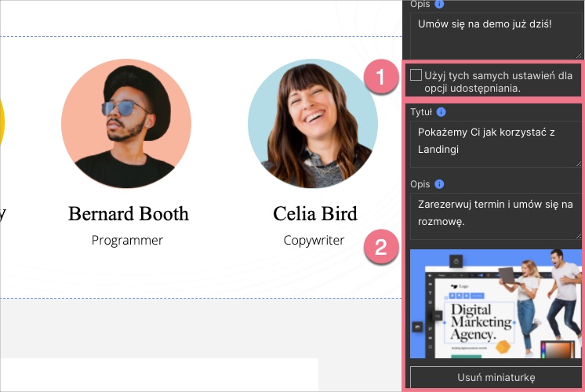Click the 'Copywriter' role text
Viewport: 585px width, 392px height.
point(314,240)
